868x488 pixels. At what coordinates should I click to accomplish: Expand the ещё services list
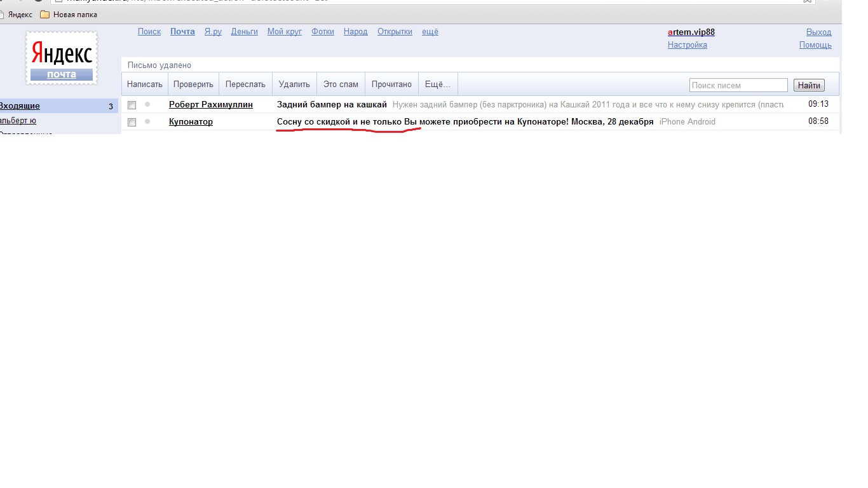[x=430, y=32]
